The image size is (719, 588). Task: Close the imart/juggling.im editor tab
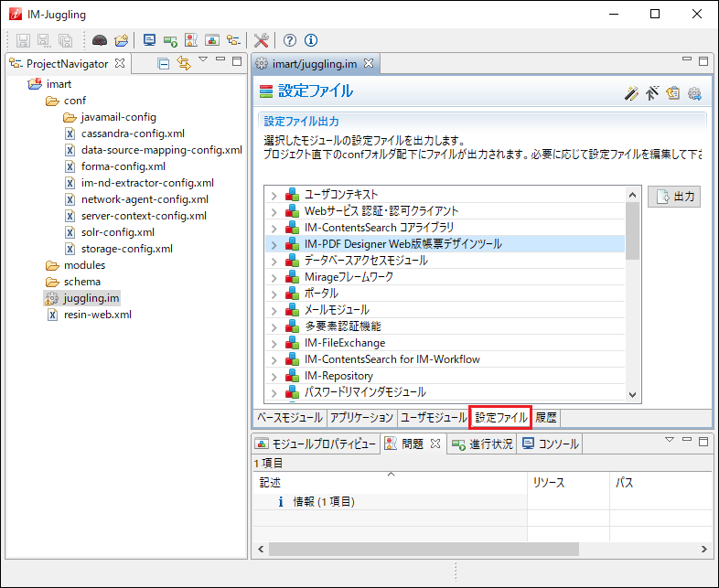click(x=369, y=63)
